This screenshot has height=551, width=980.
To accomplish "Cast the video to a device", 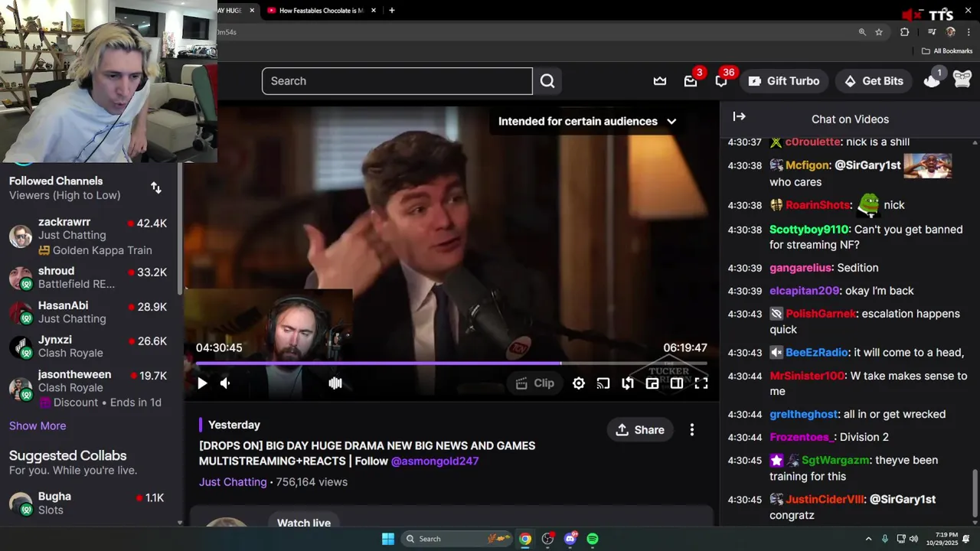I will (603, 383).
